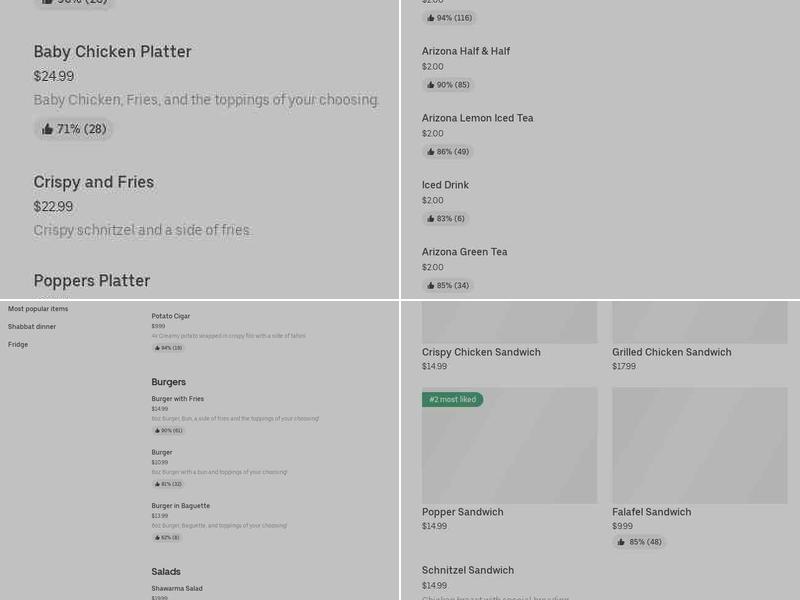Screen dimensions: 800x600
Task: Open the Crispy and Fries item
Action: pos(94,182)
